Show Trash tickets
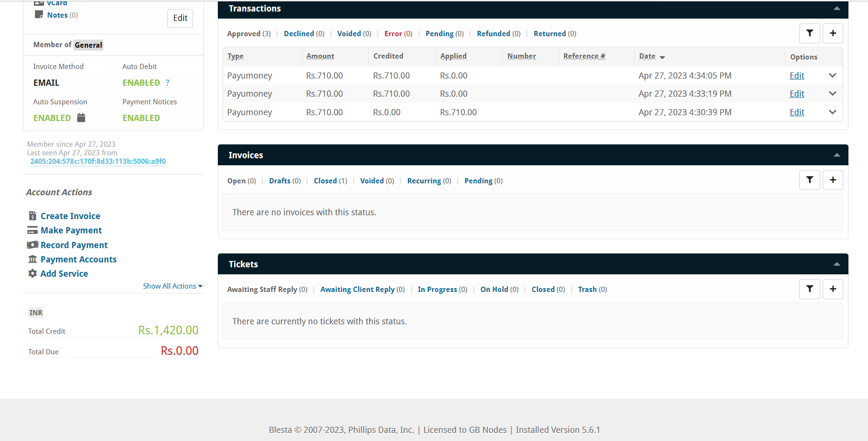 [592, 290]
